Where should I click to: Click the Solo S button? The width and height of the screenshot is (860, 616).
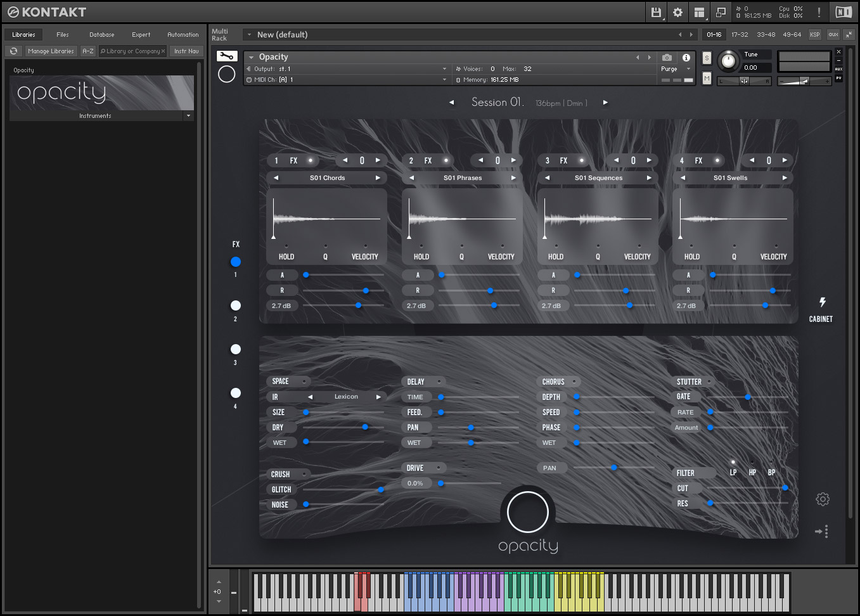[x=707, y=58]
